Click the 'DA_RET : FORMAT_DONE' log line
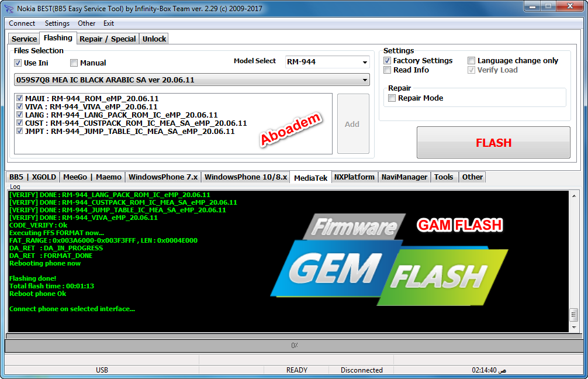The width and height of the screenshot is (588, 379). point(51,256)
